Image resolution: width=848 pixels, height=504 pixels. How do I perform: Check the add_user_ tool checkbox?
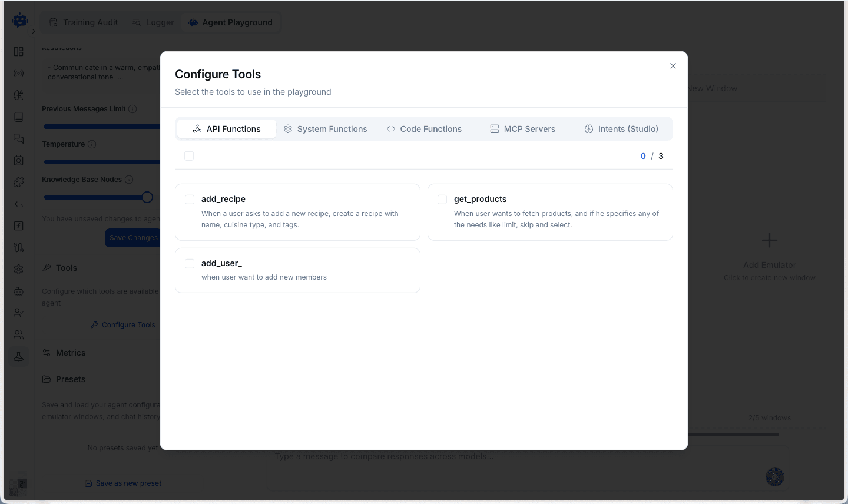click(x=190, y=264)
